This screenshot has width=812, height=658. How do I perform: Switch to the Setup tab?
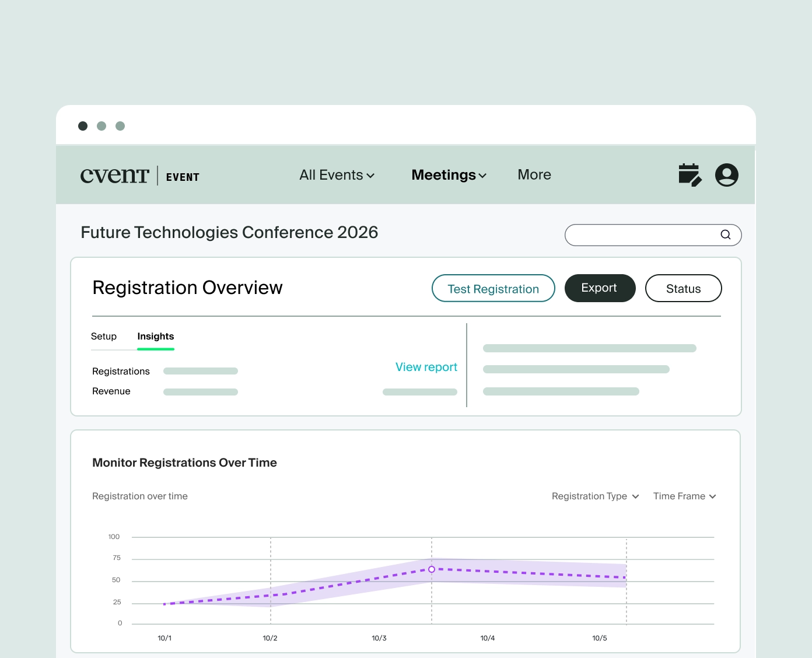click(104, 337)
